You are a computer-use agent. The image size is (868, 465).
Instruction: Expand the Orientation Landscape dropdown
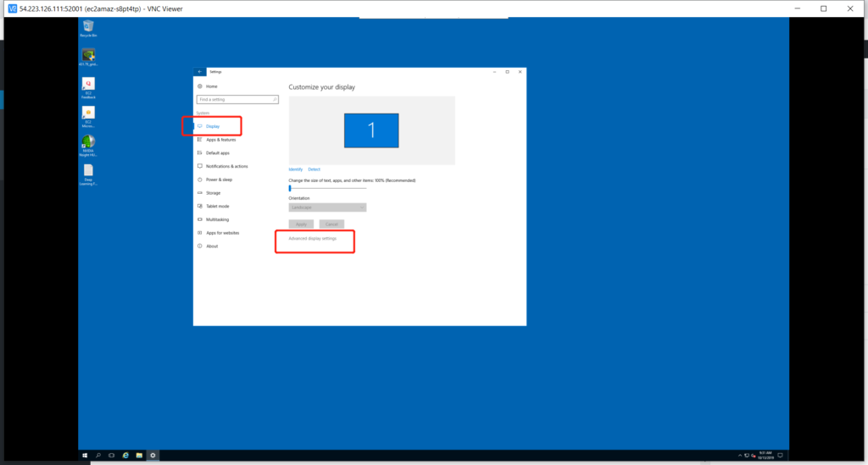point(327,207)
